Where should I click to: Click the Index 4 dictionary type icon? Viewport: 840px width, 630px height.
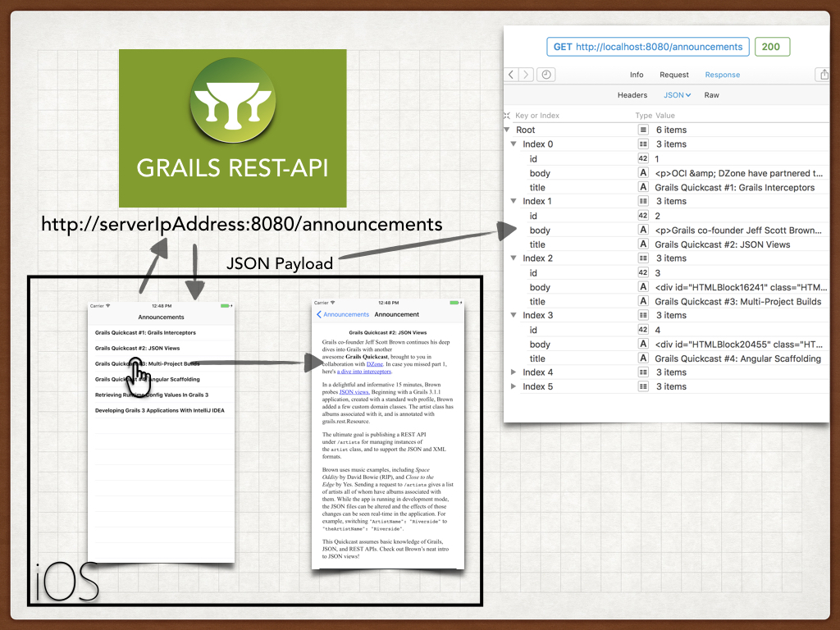(643, 372)
